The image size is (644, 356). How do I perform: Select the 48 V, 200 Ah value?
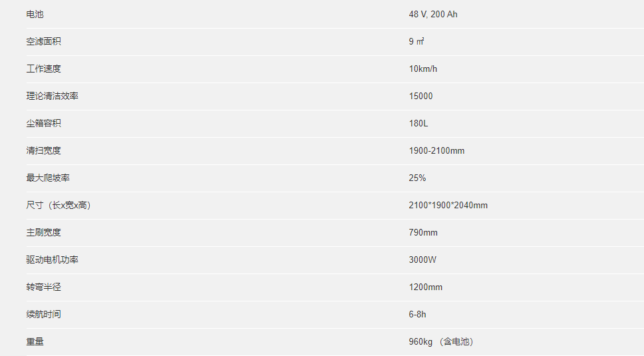pyautogui.click(x=433, y=15)
